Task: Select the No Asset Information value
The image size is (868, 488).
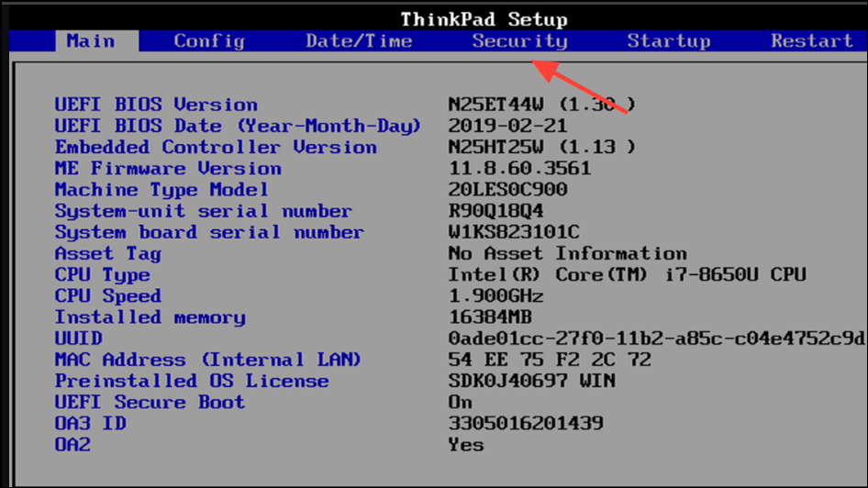Action: [567, 253]
